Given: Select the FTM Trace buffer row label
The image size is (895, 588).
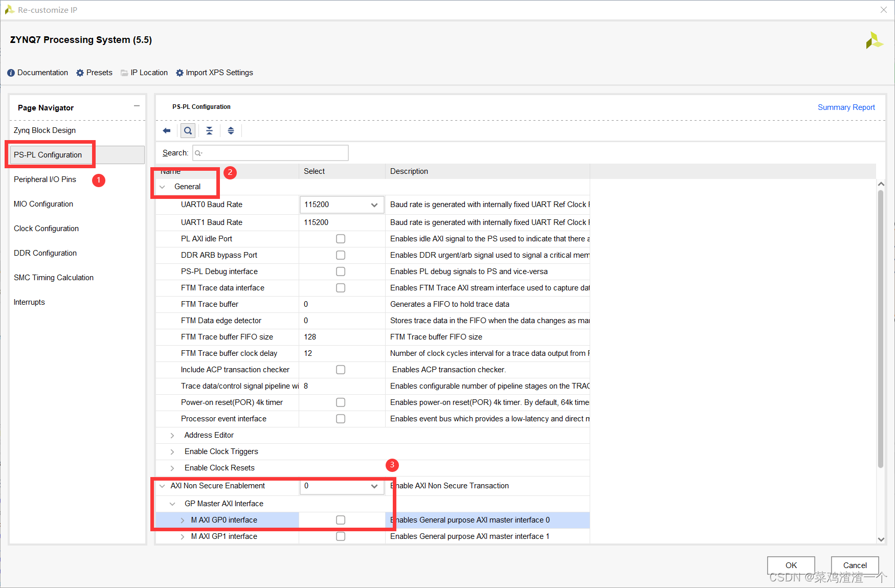Looking at the screenshot, I should tap(210, 304).
